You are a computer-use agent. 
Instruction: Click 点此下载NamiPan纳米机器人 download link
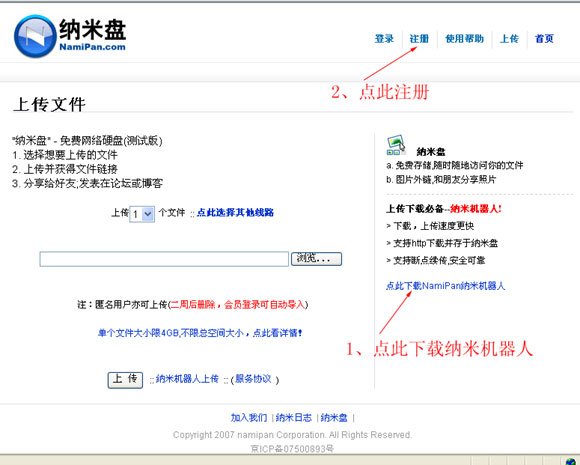tap(445, 286)
